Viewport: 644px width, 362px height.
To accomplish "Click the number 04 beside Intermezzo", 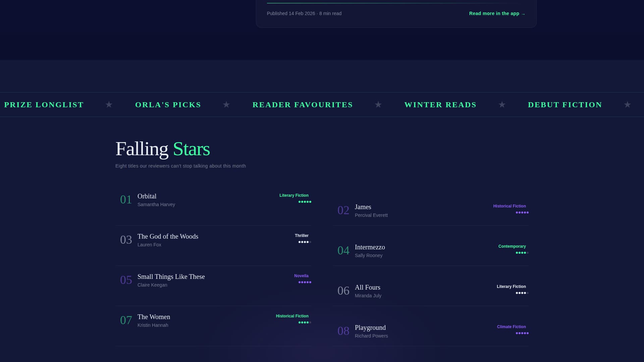I will coord(343,250).
